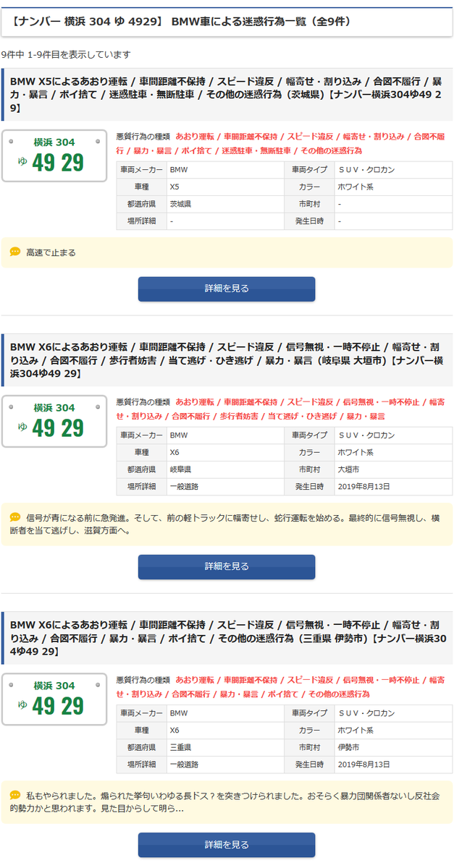Open the BMW X6 岐阜県 大垣市 heading link
This screenshot has width=454, height=868.
pyautogui.click(x=227, y=360)
